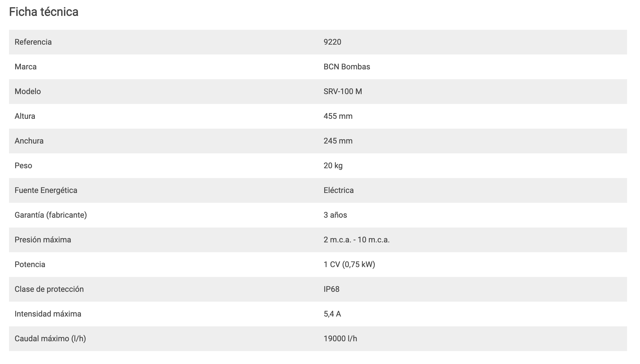Click the Anchura value 245 mm
This screenshot has width=640, height=364.
[x=338, y=141]
